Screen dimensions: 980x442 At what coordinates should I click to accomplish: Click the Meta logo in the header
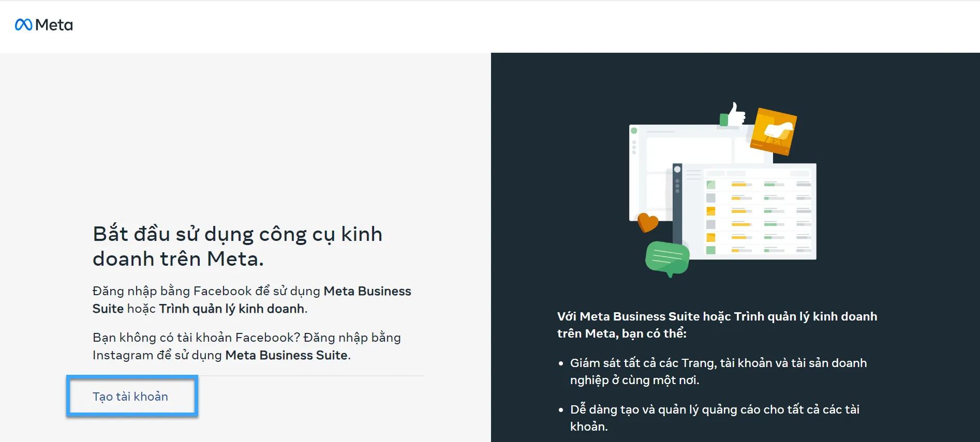pos(44,25)
